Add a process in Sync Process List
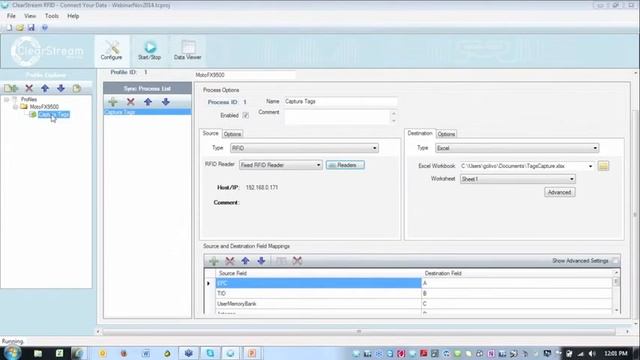 pyautogui.click(x=113, y=102)
